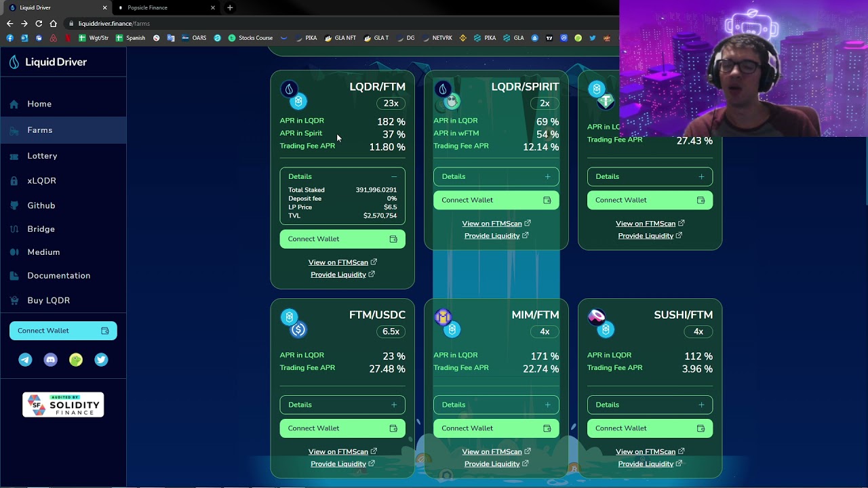Open a new browser tab
Screen dimensions: 868x488
[230, 7]
